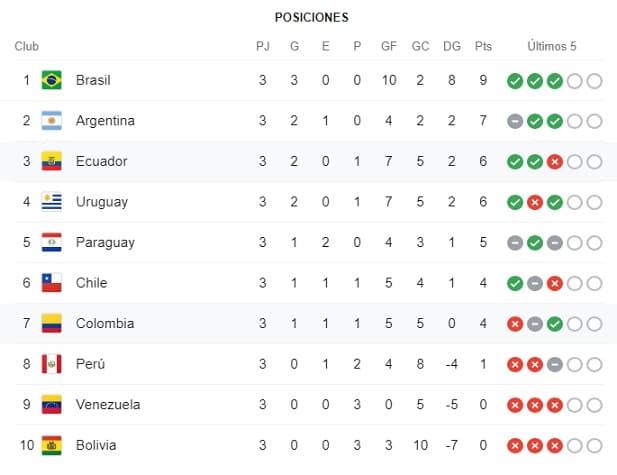Click the Perú flag icon
This screenshot has width=617, height=475.
51,364
